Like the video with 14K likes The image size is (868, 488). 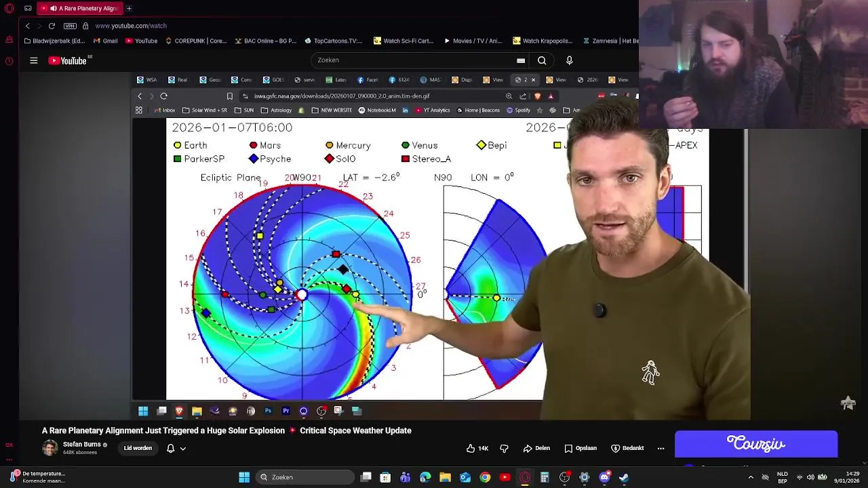pyautogui.click(x=477, y=448)
